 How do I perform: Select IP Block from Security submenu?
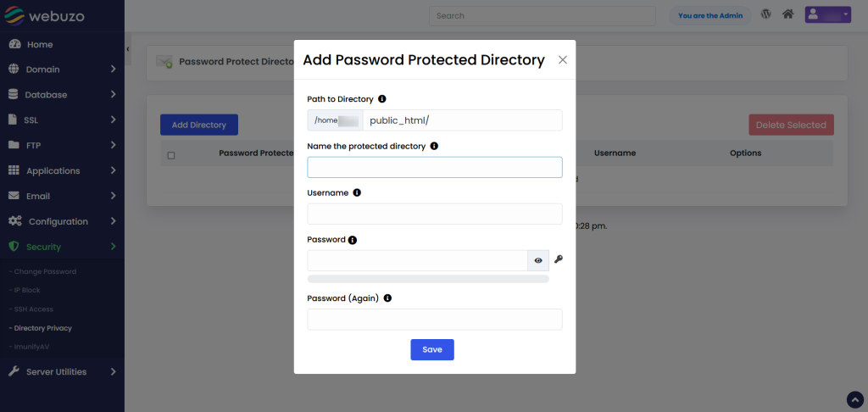click(x=27, y=291)
